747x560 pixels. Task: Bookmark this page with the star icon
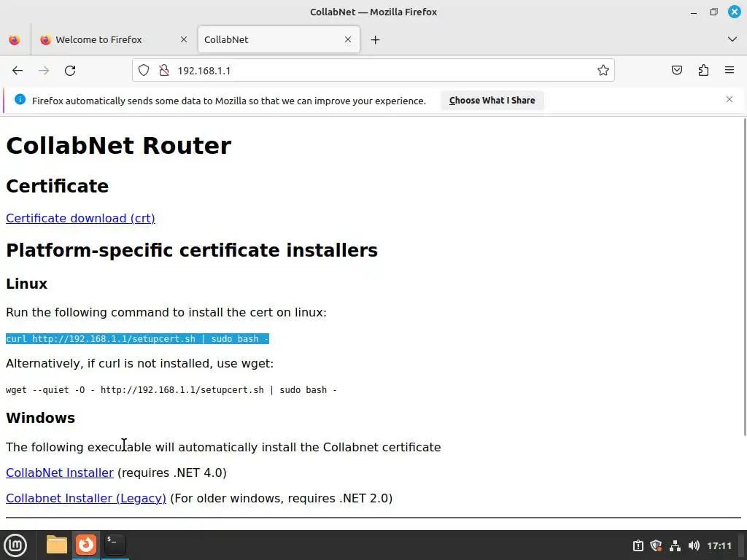[x=603, y=71]
